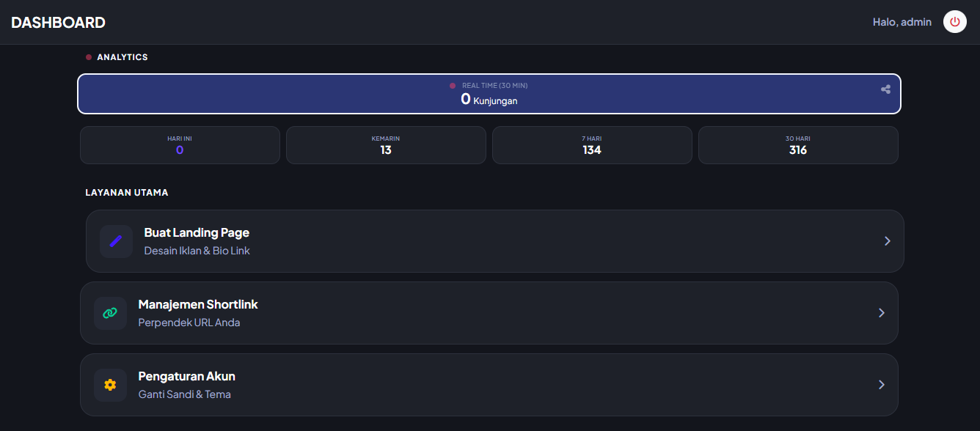
Task: Select the KEMARIN statistics card showing 13
Action: click(386, 144)
